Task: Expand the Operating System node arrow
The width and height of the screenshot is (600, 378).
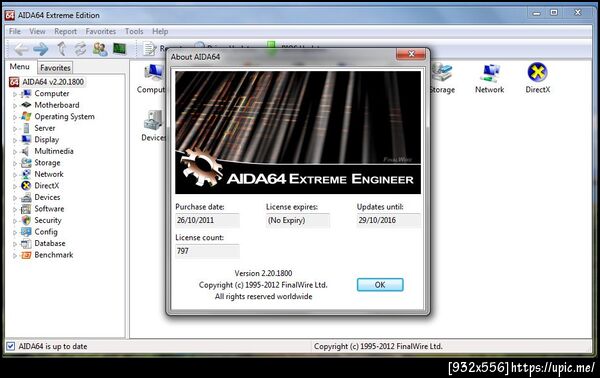Action: (x=15, y=117)
